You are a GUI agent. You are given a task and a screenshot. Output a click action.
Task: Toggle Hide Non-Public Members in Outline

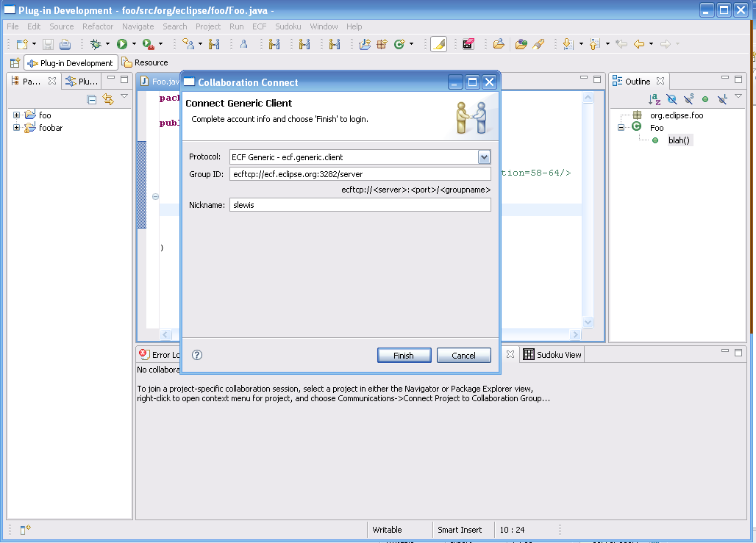pos(705,99)
